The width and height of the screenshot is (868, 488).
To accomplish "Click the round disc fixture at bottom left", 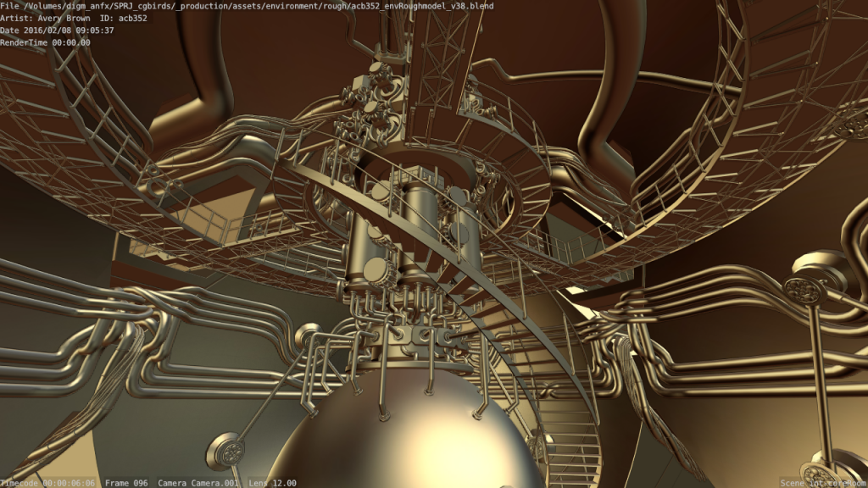I will pos(227,448).
